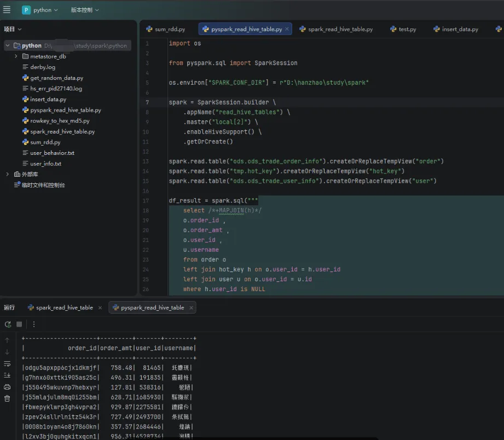The width and height of the screenshot is (504, 440).
Task: Toggle scroll to end of console
Action: (7, 375)
